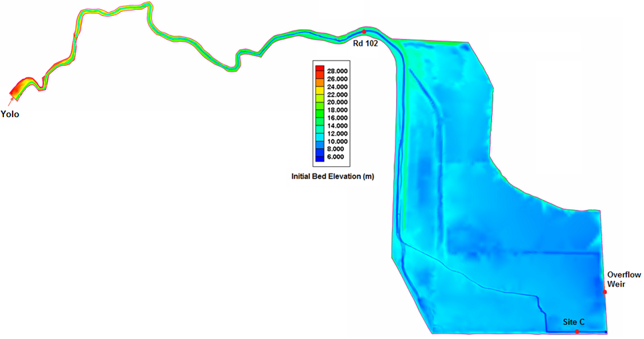This screenshot has width=644, height=339.
Task: Select the 8.000 blue legend swatch
Action: point(319,150)
